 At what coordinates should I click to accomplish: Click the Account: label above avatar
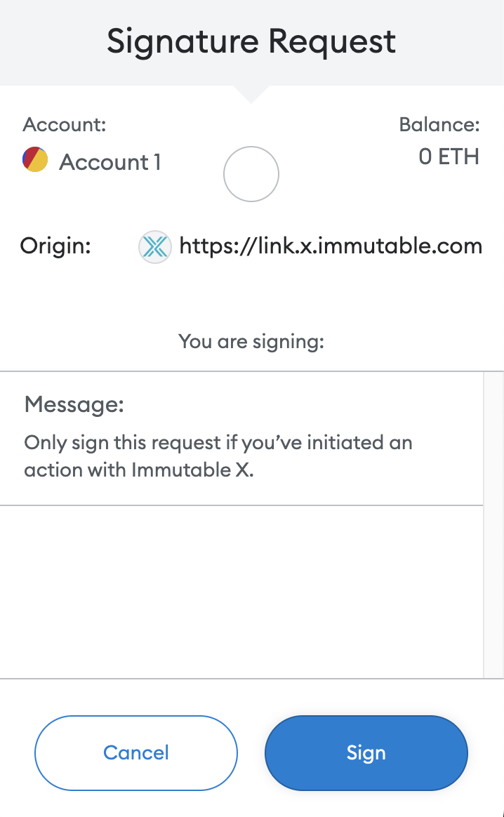64,125
